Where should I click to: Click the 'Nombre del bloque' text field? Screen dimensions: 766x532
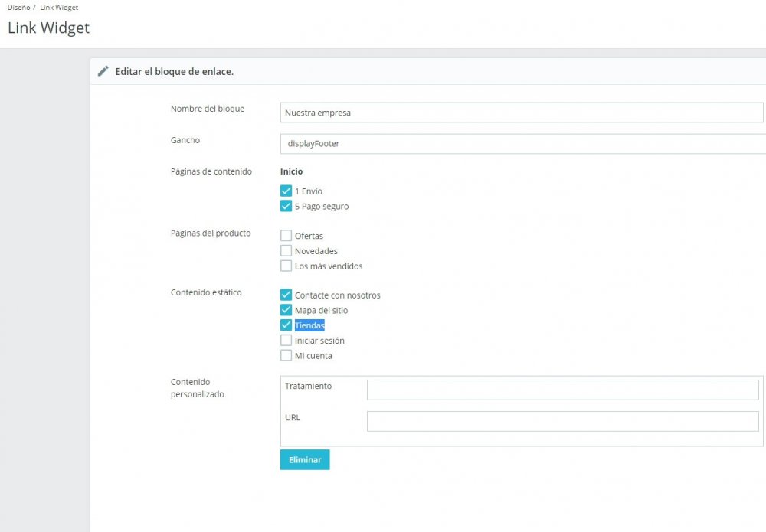point(522,113)
